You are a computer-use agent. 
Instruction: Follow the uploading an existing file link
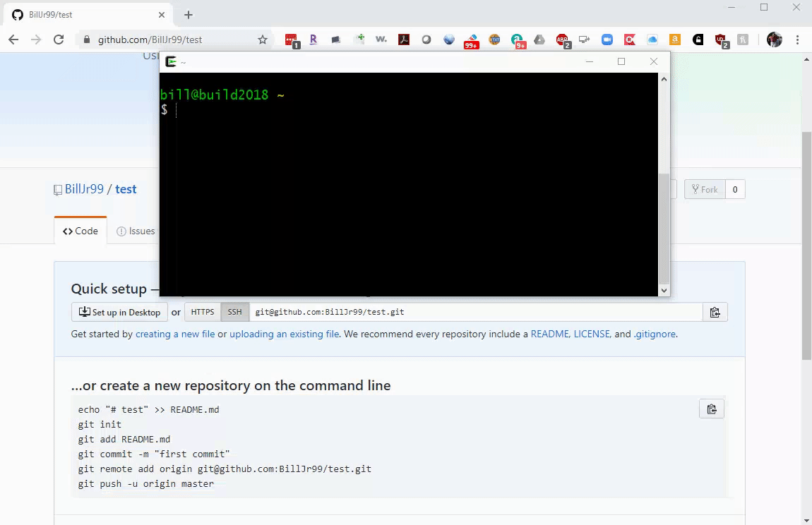click(x=285, y=334)
